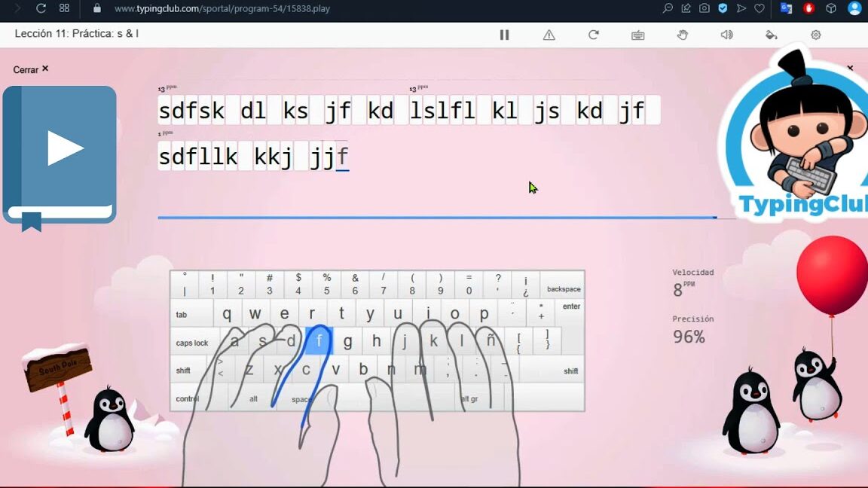This screenshot has width=868, height=488.
Task: Play the lesson video in blue book
Action: (65, 149)
